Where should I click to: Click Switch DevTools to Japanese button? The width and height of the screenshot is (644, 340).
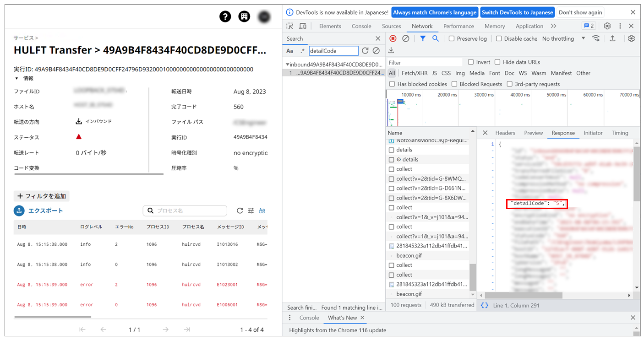(517, 12)
